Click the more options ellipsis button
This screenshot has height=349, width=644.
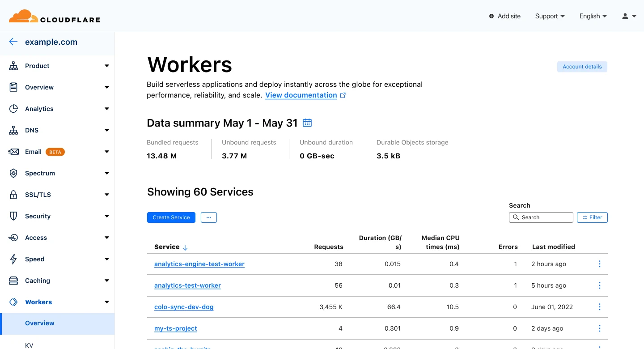(209, 217)
